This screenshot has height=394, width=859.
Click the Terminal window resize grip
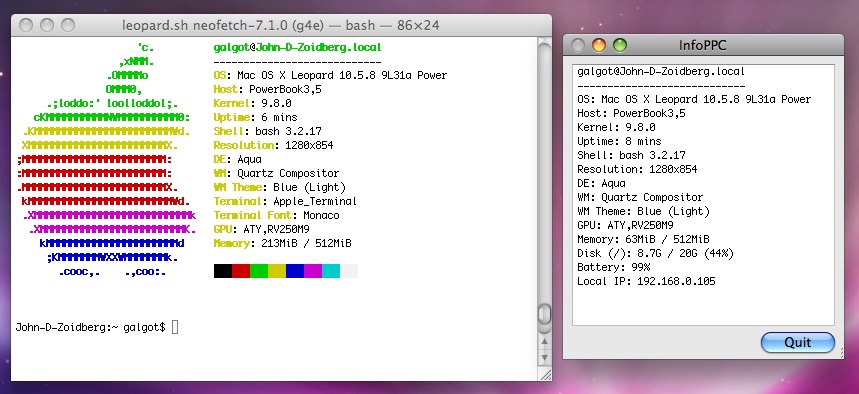545,374
